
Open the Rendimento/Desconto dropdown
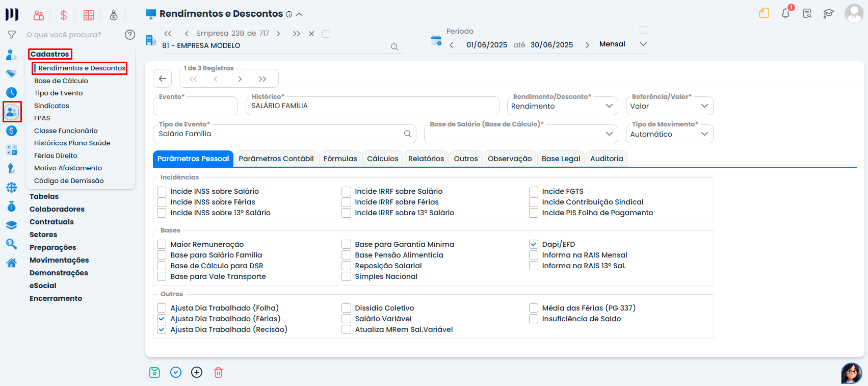(x=562, y=106)
